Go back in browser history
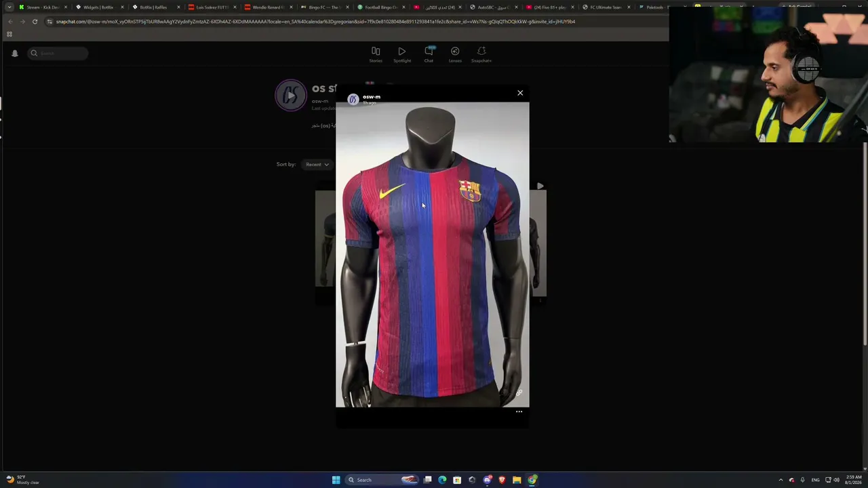Image resolution: width=868 pixels, height=488 pixels. pos(10,22)
